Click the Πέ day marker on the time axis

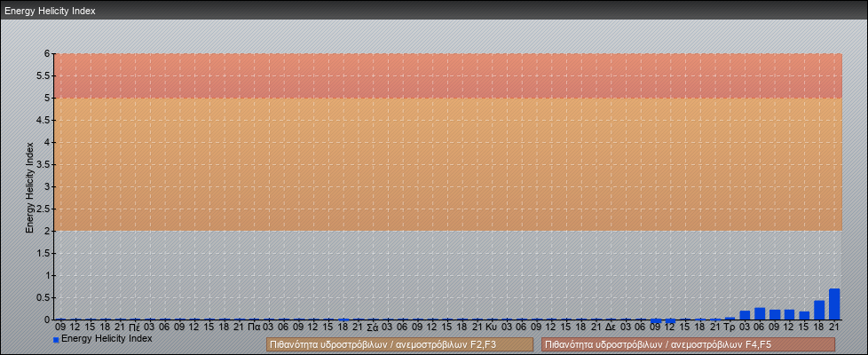pyautogui.click(x=134, y=327)
